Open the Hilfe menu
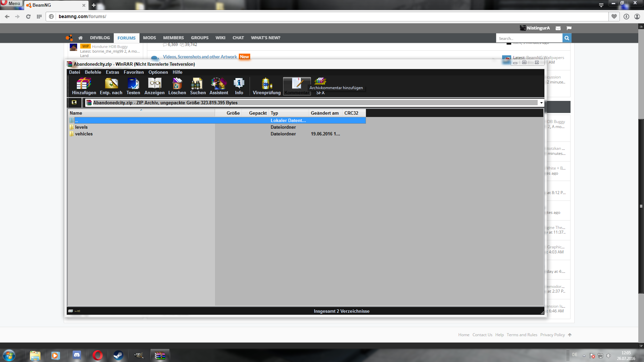Viewport: 644px width, 362px height. coord(177,72)
